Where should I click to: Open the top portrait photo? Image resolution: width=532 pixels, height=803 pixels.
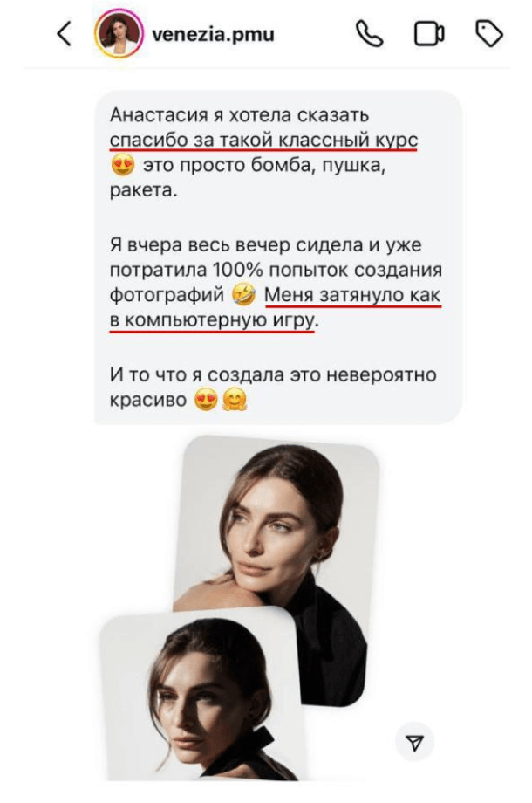(276, 568)
